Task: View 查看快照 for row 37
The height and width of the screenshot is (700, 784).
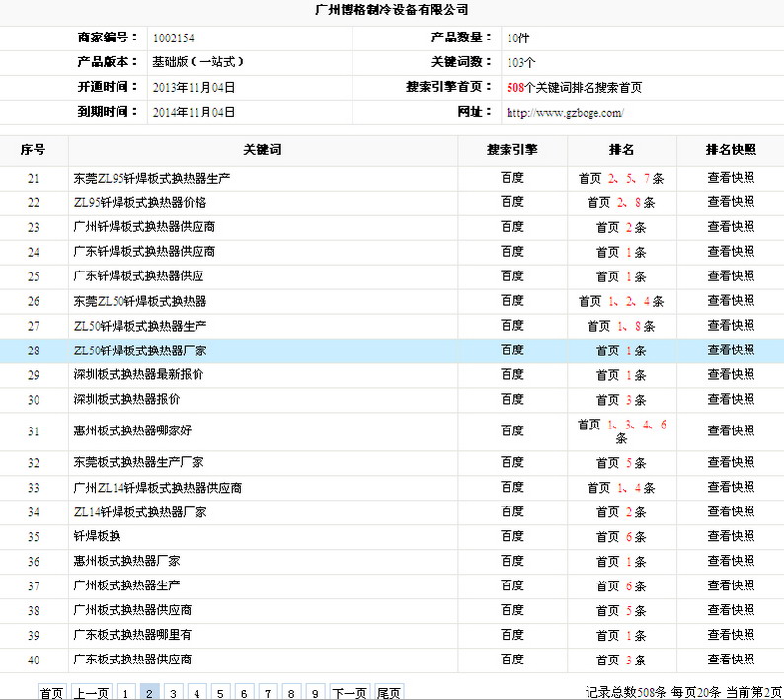Action: point(731,585)
